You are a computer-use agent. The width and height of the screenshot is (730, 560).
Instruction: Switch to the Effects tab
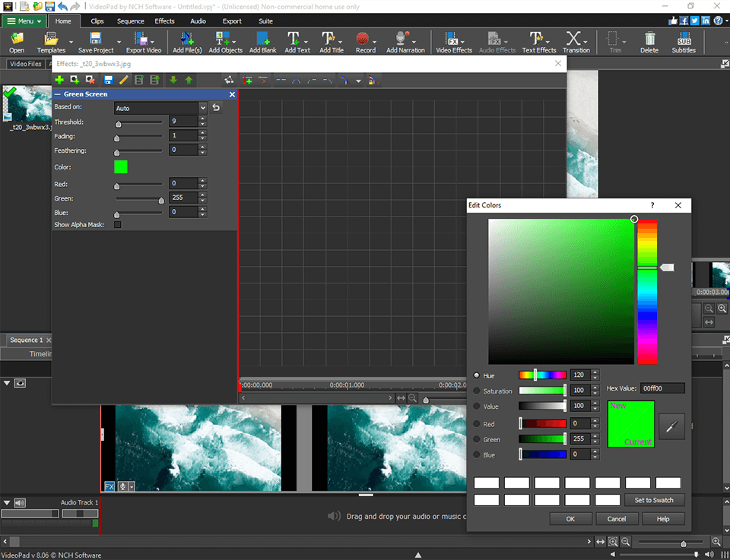tap(164, 21)
